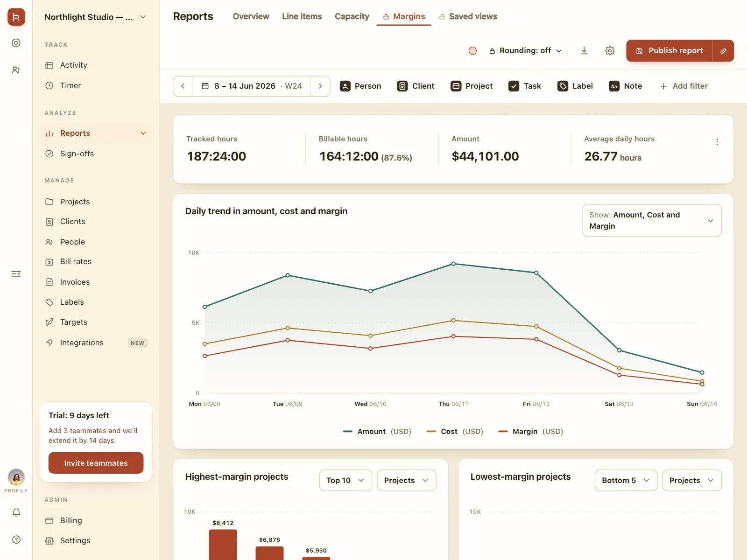Image resolution: width=747 pixels, height=560 pixels.
Task: Switch to the Saved views tab
Action: pyautogui.click(x=468, y=17)
